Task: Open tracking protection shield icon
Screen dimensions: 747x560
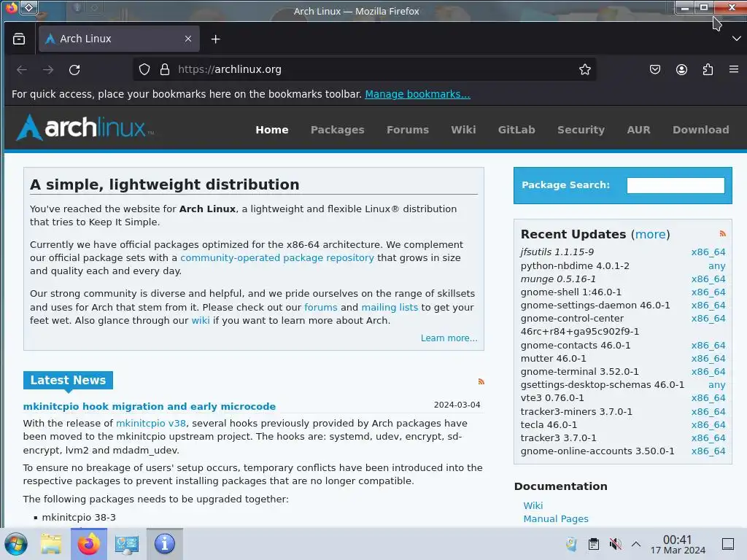Action: [144, 69]
